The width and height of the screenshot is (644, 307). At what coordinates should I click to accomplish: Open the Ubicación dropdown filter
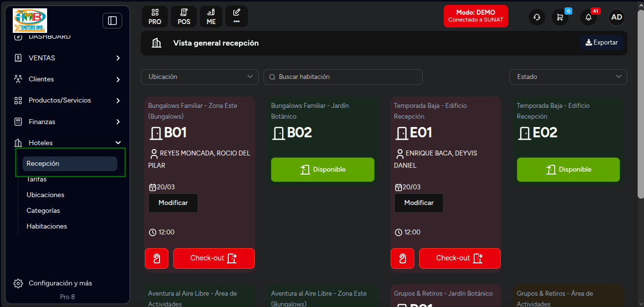click(x=200, y=77)
